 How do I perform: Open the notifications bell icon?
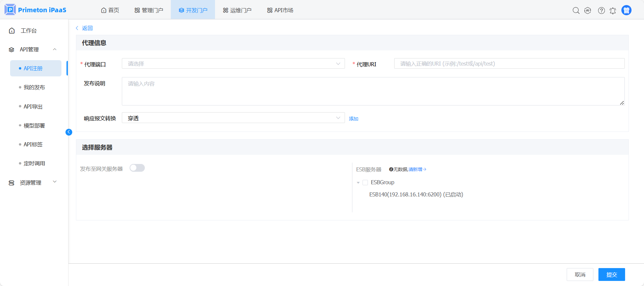click(x=613, y=11)
